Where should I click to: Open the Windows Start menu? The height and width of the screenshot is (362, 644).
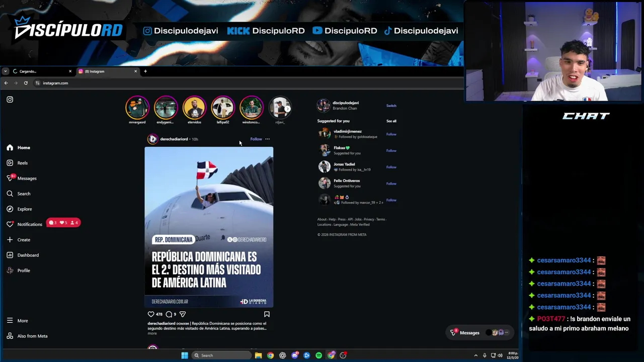pos(185,355)
